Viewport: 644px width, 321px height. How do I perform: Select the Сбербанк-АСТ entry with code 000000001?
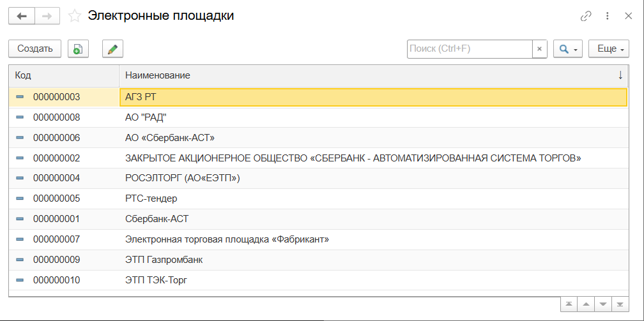374,219
